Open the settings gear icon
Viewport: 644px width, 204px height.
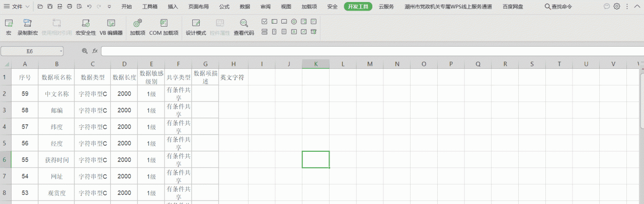(616, 7)
